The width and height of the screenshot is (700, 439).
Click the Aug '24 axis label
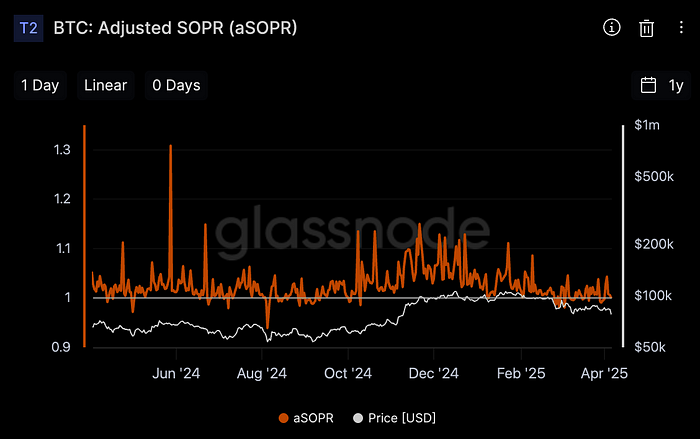point(262,373)
